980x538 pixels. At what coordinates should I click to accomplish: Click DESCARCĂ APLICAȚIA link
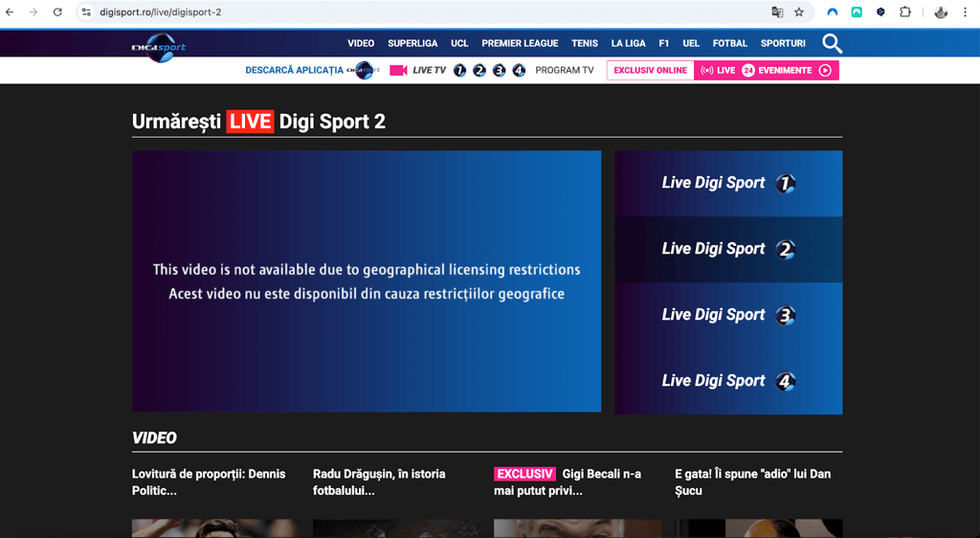[x=295, y=70]
